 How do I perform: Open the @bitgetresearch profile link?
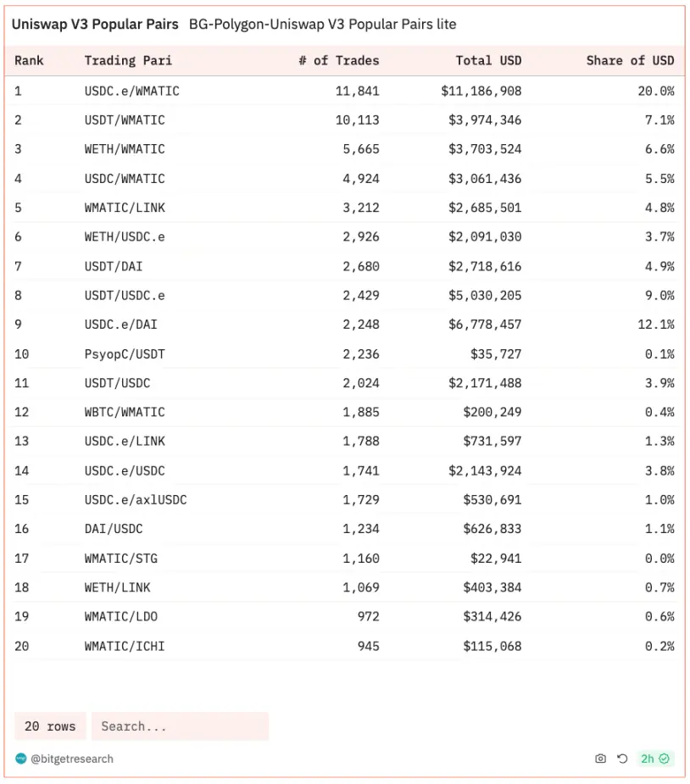(x=71, y=759)
